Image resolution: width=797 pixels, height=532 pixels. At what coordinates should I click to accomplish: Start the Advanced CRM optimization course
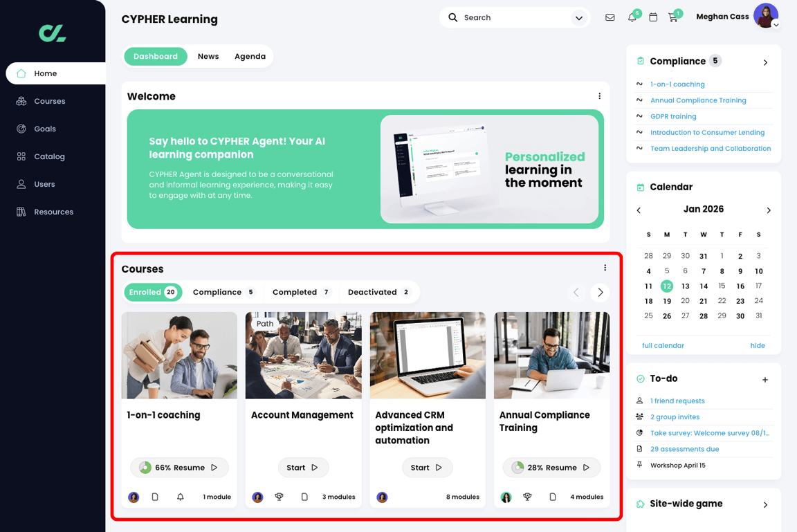[427, 467]
